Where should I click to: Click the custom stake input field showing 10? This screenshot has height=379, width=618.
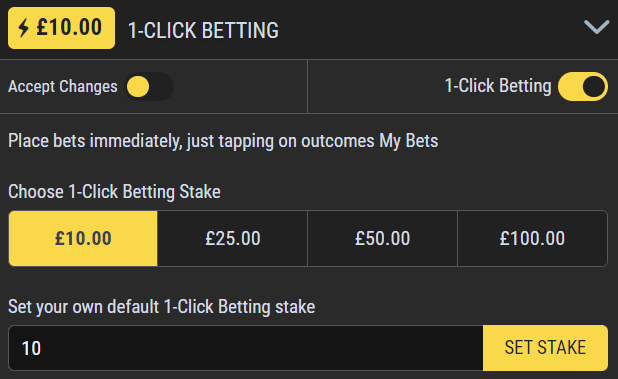pyautogui.click(x=246, y=348)
